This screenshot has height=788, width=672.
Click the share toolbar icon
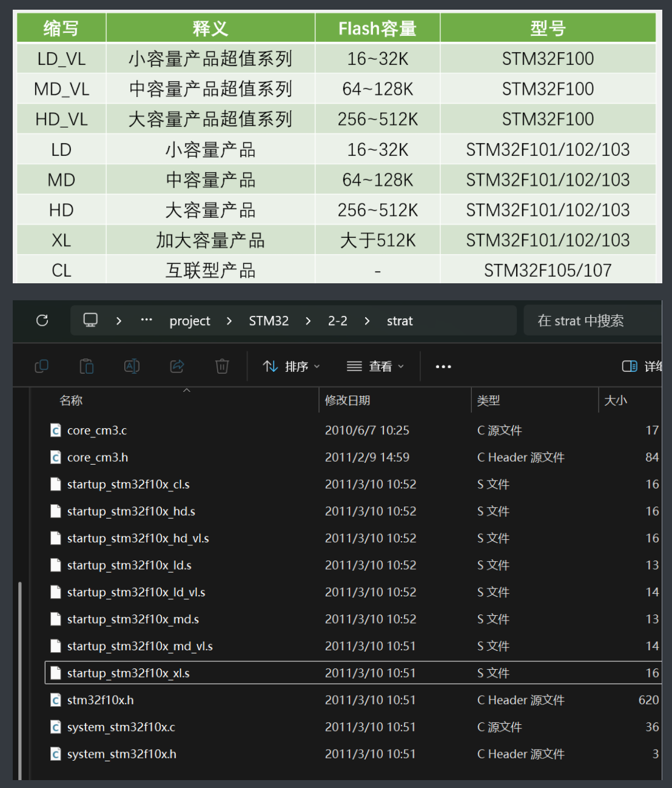point(177,366)
